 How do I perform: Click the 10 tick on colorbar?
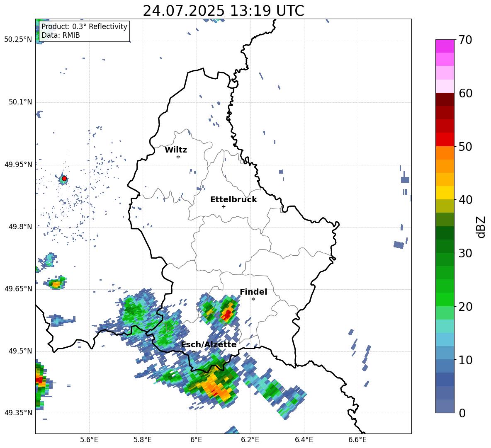pyautogui.click(x=465, y=360)
